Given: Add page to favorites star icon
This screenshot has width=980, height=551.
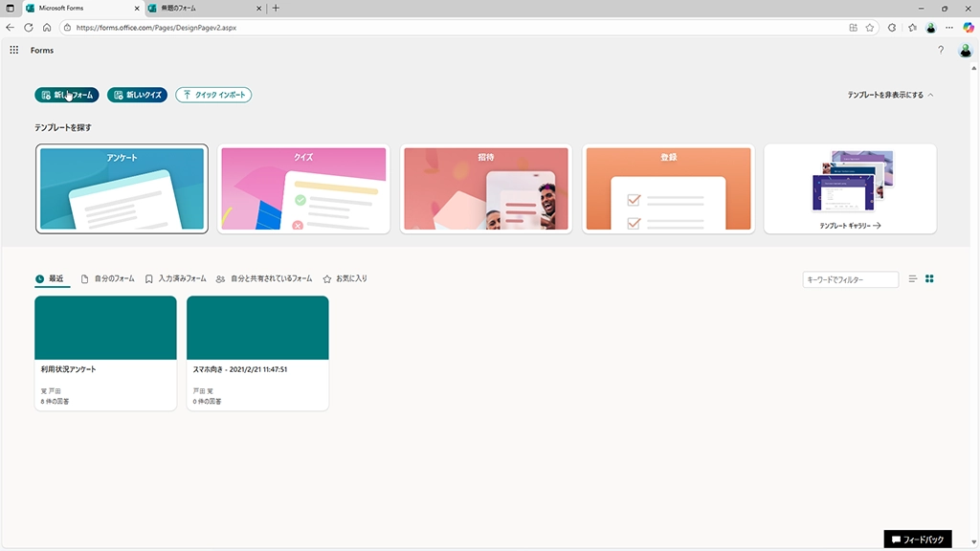Looking at the screenshot, I should tap(870, 28).
